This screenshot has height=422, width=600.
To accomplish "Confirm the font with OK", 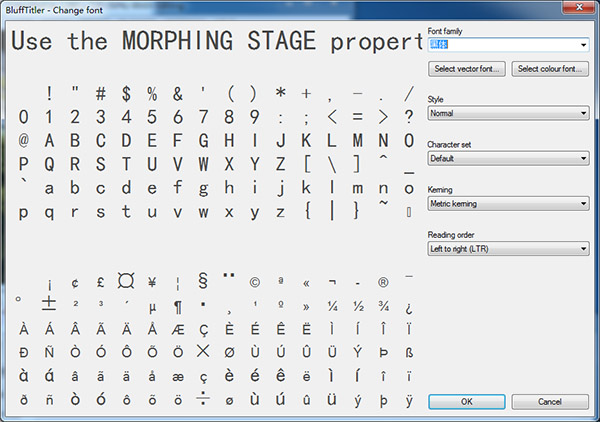I will (467, 401).
